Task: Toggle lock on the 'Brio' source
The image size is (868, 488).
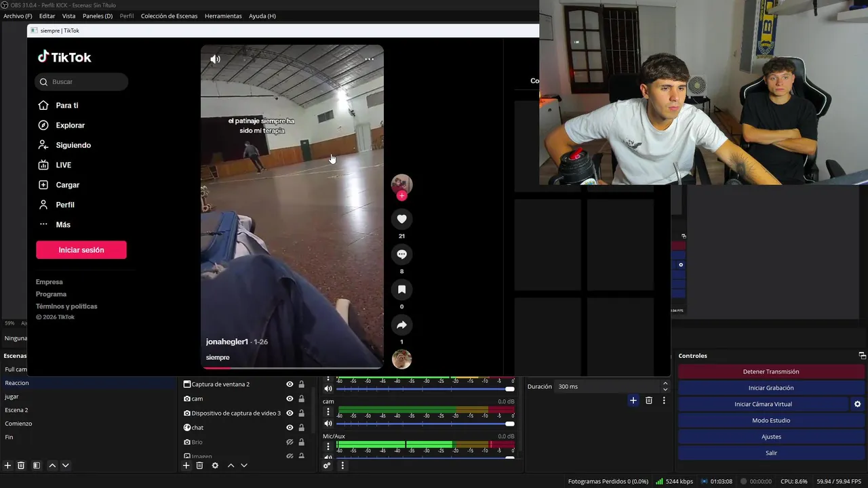Action: click(x=302, y=442)
